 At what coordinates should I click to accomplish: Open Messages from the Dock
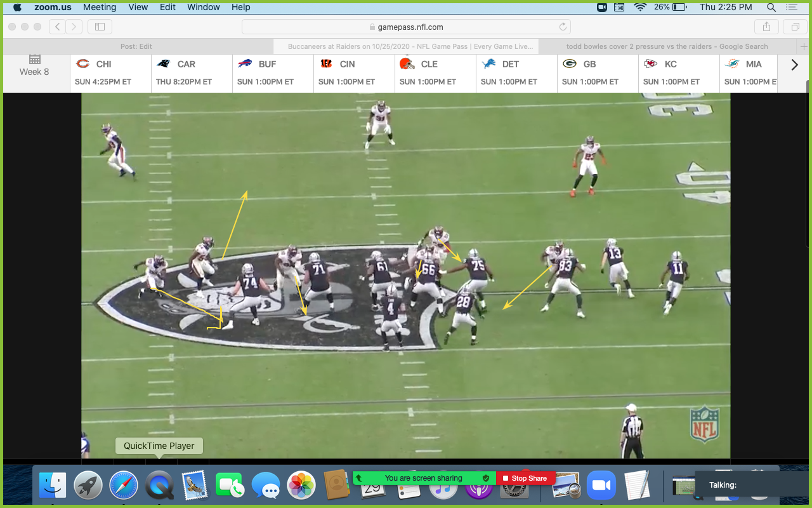coord(266,485)
